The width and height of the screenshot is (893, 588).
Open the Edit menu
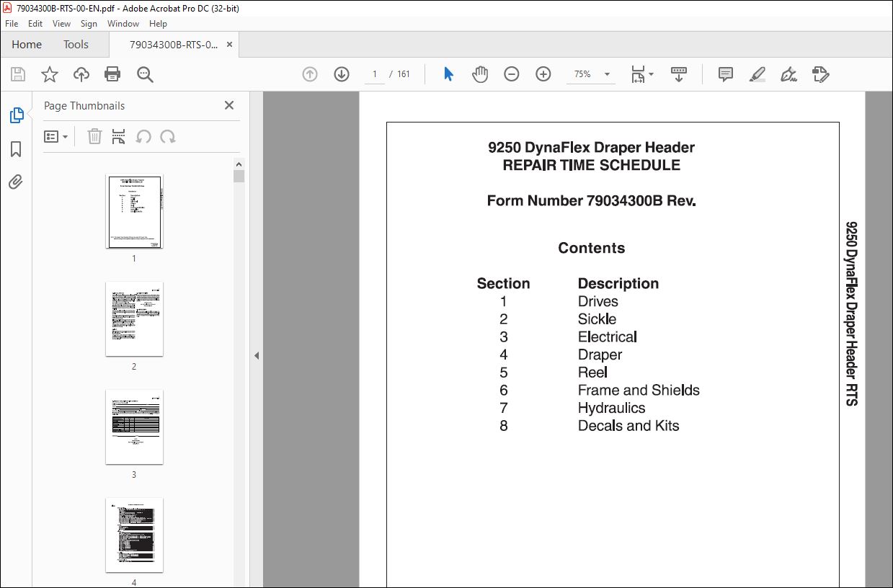(x=35, y=24)
